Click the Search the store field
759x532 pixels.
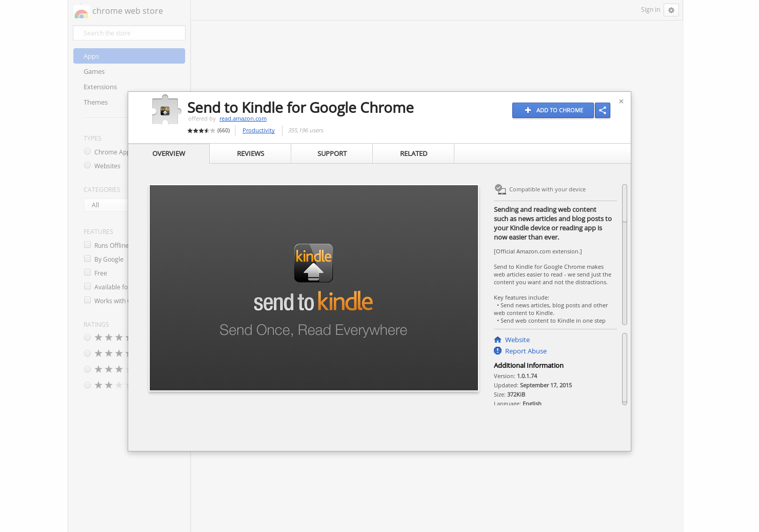point(129,32)
